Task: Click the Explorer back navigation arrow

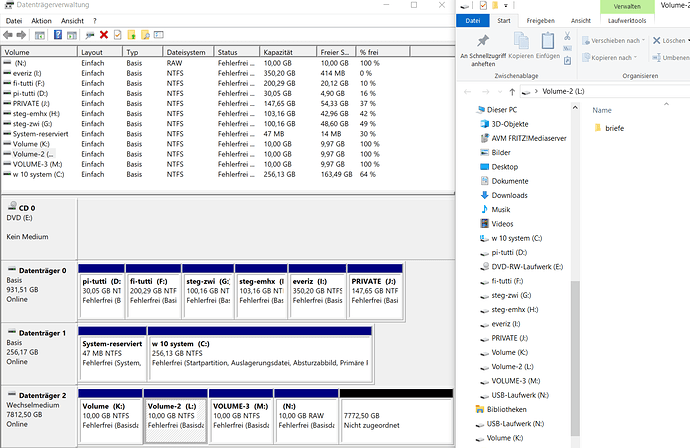Action: tap(468, 92)
